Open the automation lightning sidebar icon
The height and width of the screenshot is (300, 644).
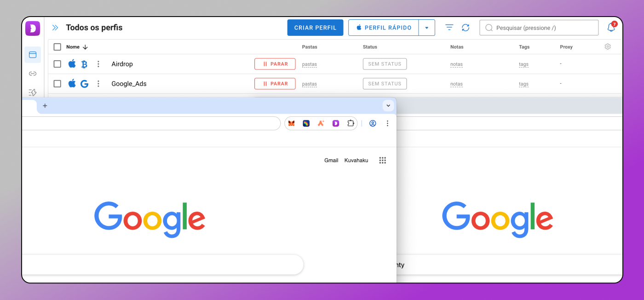click(x=33, y=92)
